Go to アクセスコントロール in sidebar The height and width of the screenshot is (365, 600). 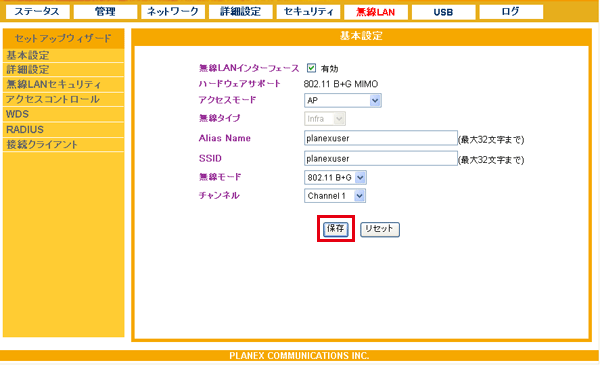63,99
